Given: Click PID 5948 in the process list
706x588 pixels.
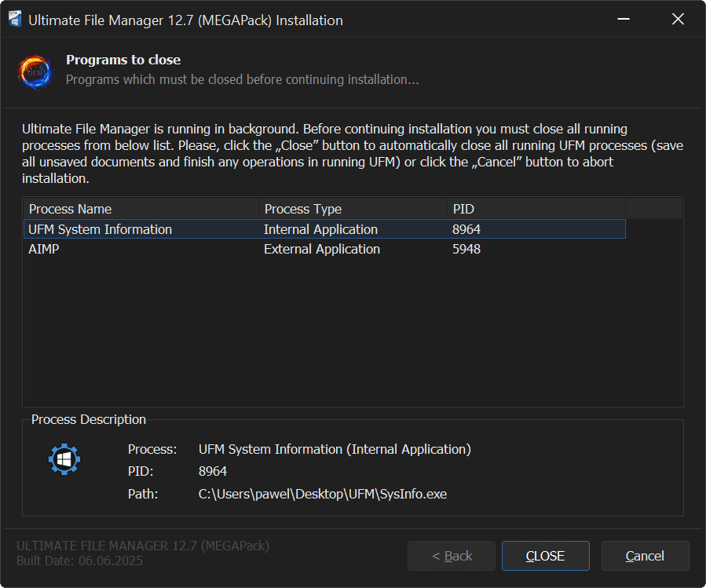Looking at the screenshot, I should [466, 249].
